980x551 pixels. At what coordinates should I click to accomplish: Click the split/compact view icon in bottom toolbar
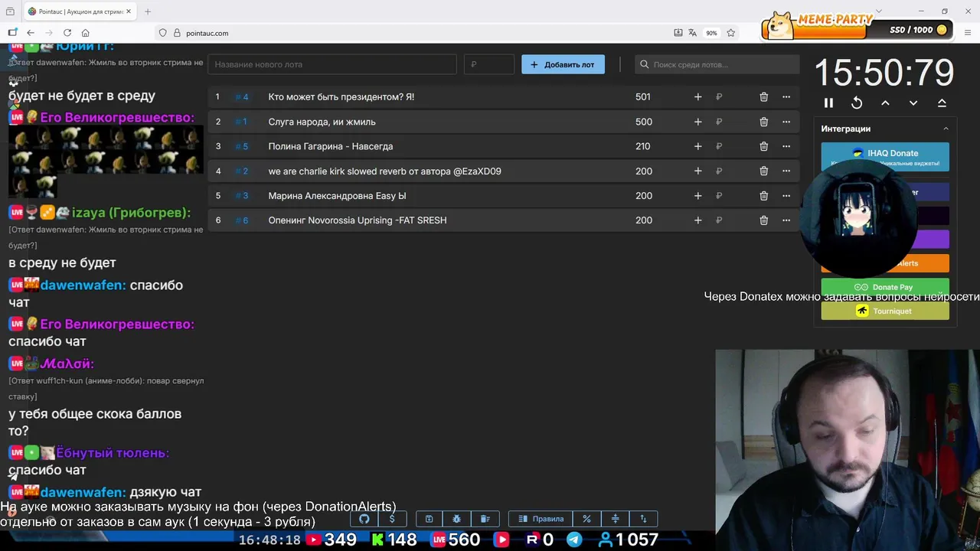coord(615,519)
